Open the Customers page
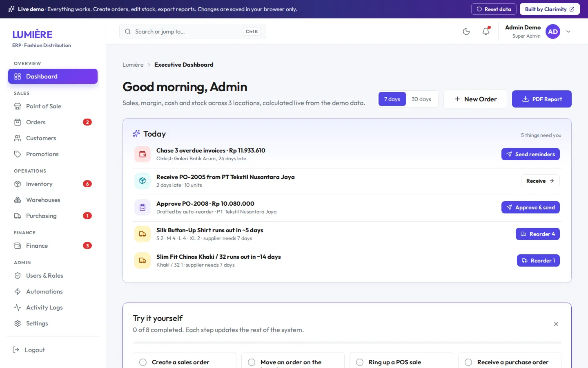 click(x=53, y=138)
